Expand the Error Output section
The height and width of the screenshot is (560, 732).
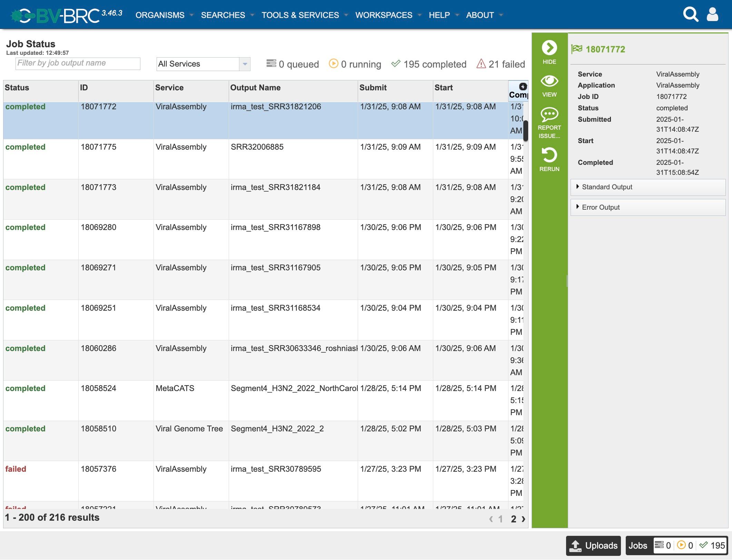click(x=601, y=207)
